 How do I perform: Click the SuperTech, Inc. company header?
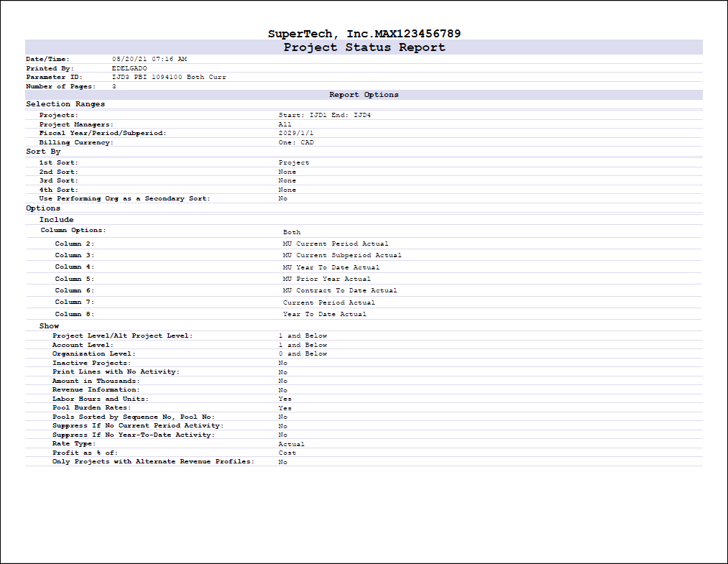tap(364, 34)
